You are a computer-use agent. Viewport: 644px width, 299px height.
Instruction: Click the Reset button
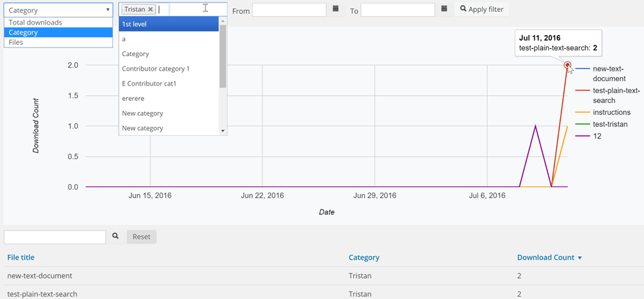click(141, 237)
